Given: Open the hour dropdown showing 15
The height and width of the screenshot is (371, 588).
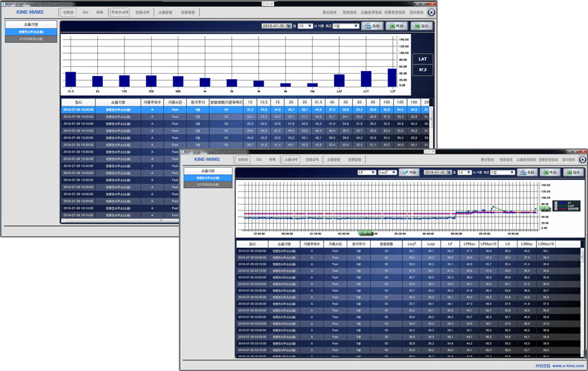Looking at the screenshot, I should click(305, 26).
